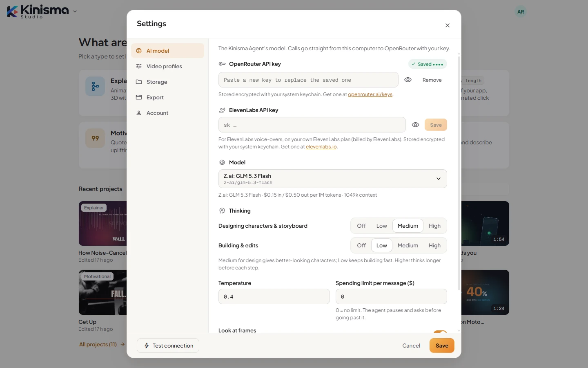The image size is (588, 368).
Task: Switch to the Storage settings tab
Action: tap(167, 82)
